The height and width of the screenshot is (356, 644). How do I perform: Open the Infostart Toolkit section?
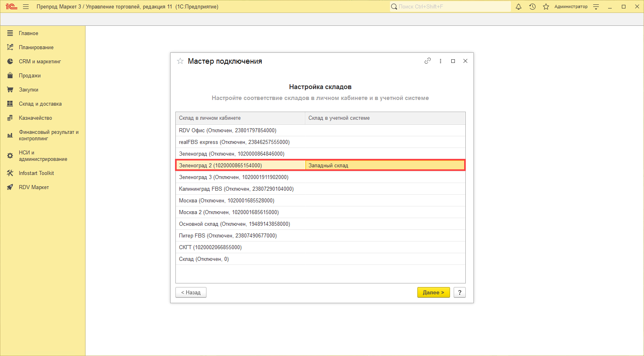click(36, 173)
